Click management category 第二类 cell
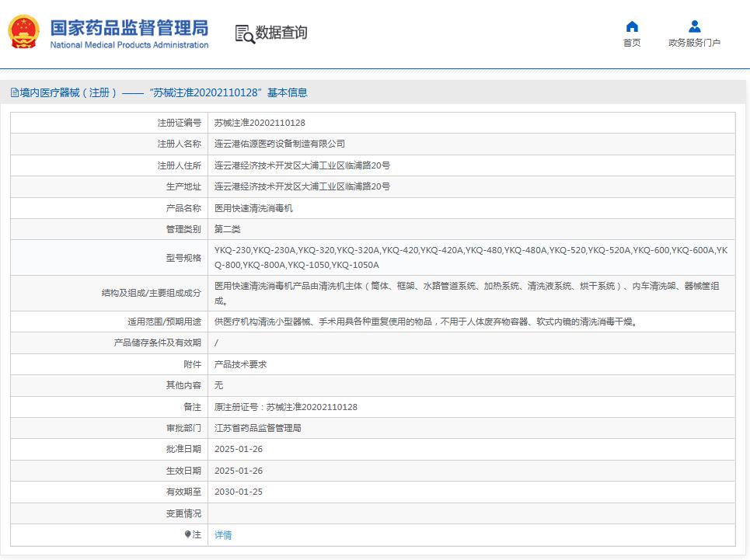The height and width of the screenshot is (560, 750). tap(225, 229)
